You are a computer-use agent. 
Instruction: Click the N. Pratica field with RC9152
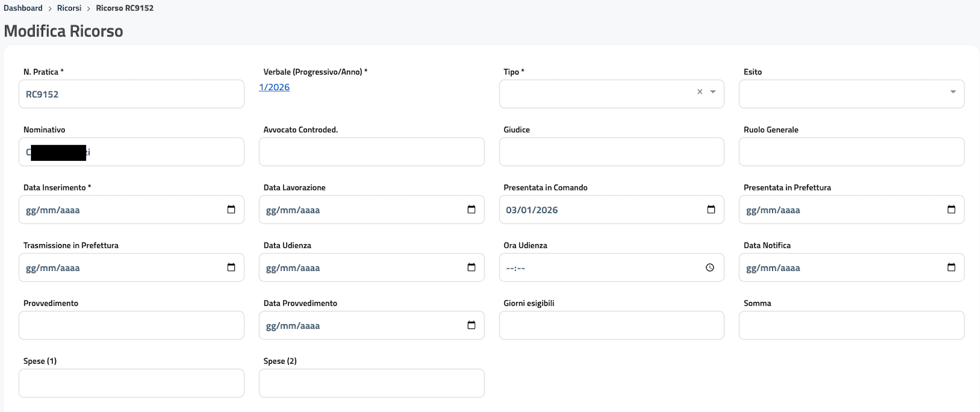pos(131,94)
